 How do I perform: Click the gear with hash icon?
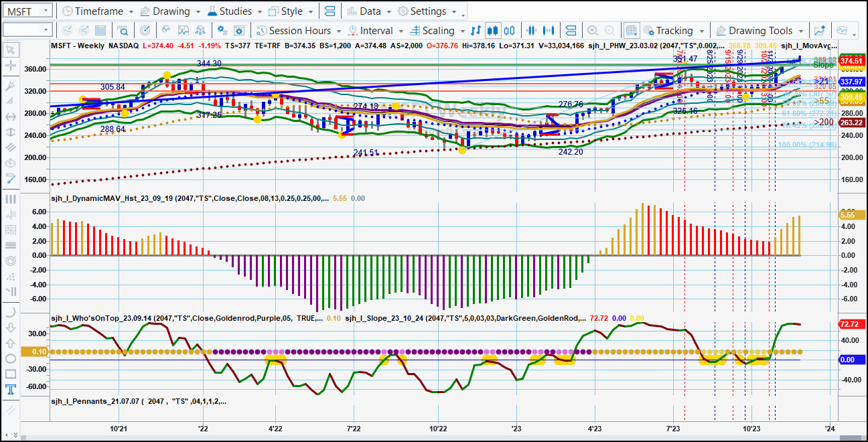coord(223,30)
